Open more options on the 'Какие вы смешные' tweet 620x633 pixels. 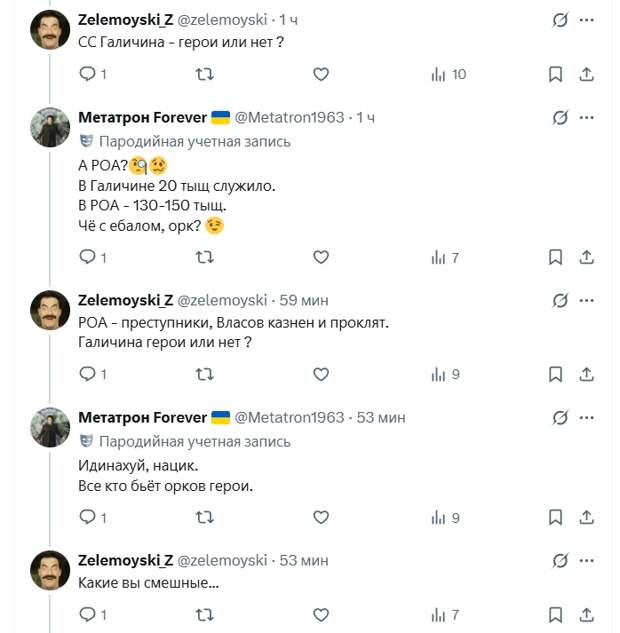(587, 560)
